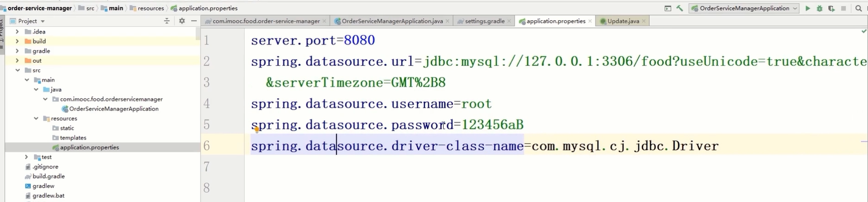Image resolution: width=868 pixels, height=202 pixels.
Task: Open Project panel settings gear
Action: coord(182,21)
